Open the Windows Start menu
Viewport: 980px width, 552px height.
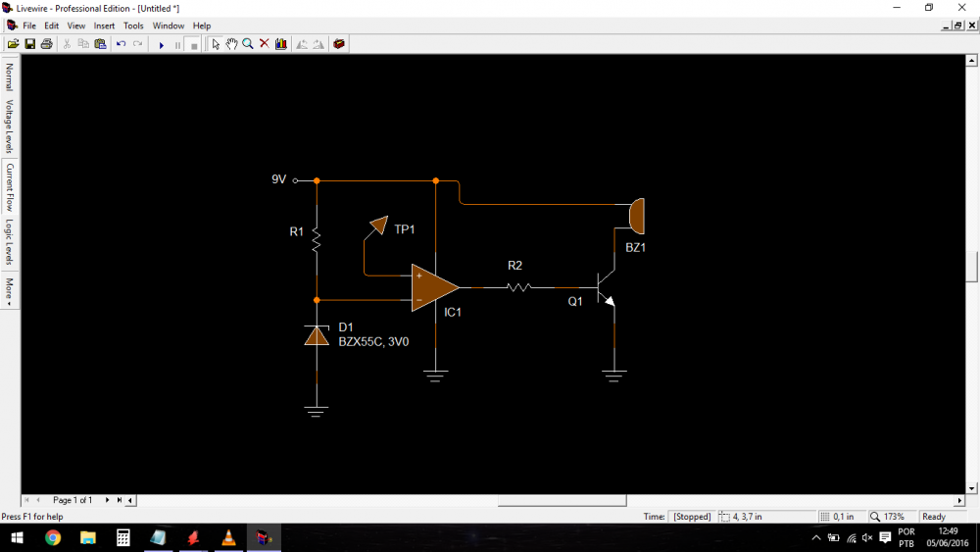point(17,537)
